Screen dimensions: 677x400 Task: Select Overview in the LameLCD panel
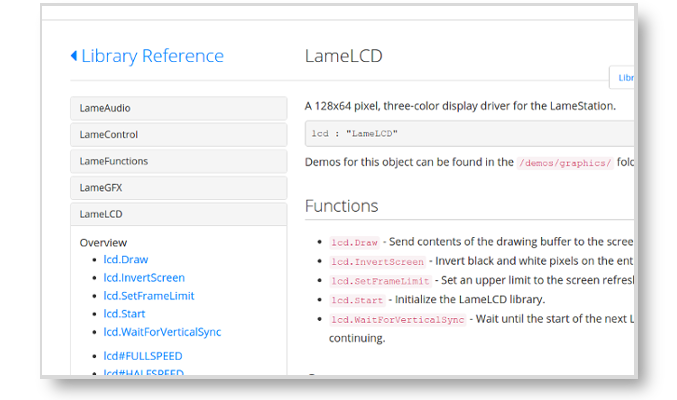(103, 243)
